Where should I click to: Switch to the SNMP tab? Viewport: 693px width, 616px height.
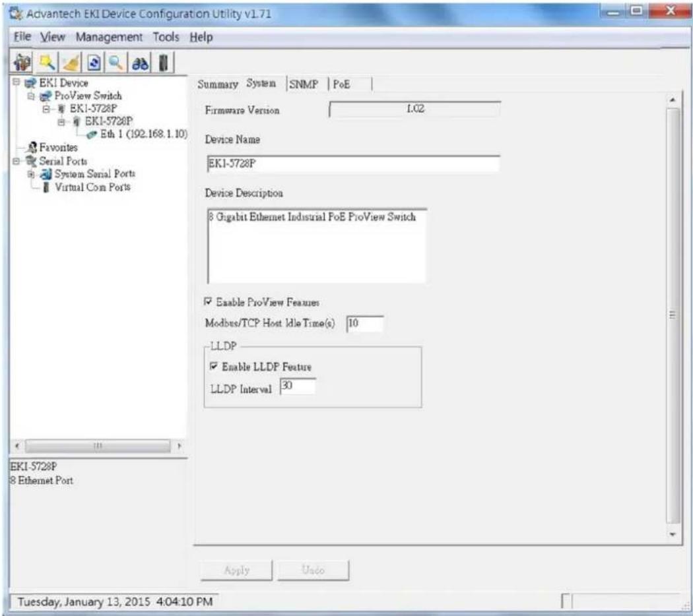304,84
